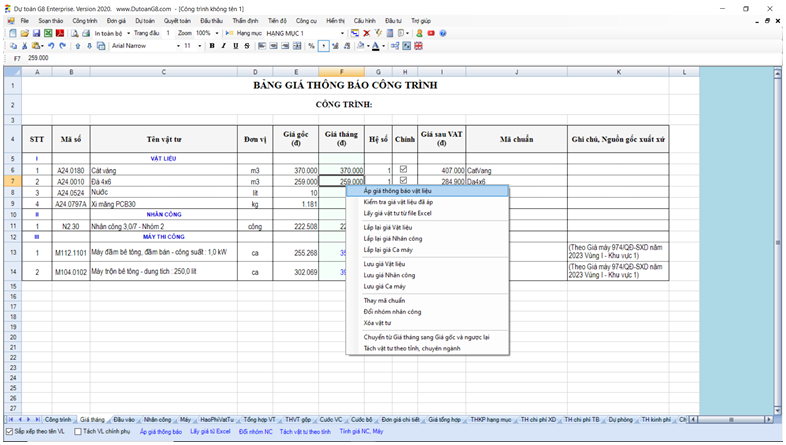Open the fill color dropdown arrow
This screenshot has width=786, height=445.
[368, 46]
